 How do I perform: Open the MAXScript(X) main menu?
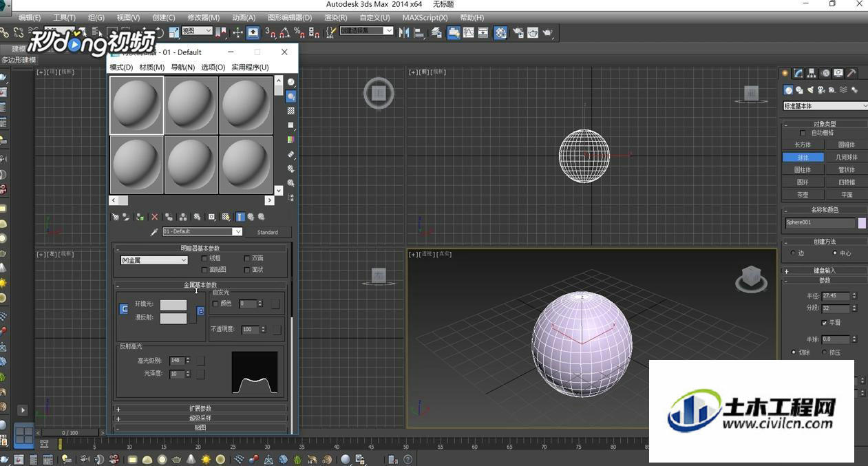[x=425, y=18]
